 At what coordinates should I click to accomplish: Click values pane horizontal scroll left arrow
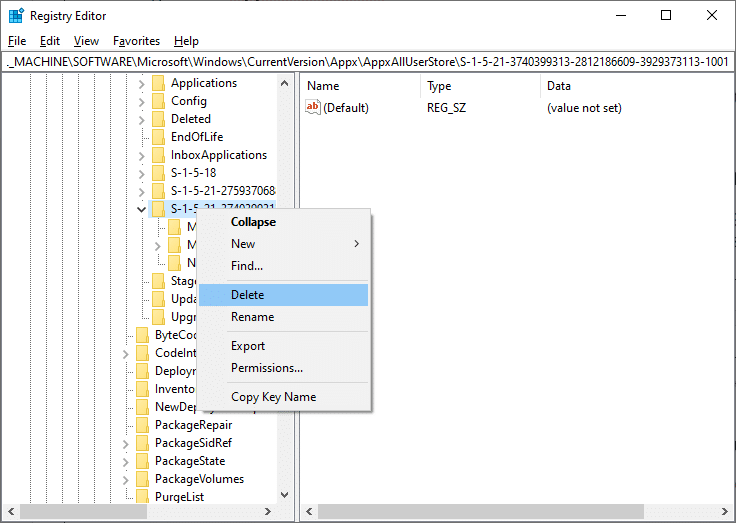click(x=309, y=512)
